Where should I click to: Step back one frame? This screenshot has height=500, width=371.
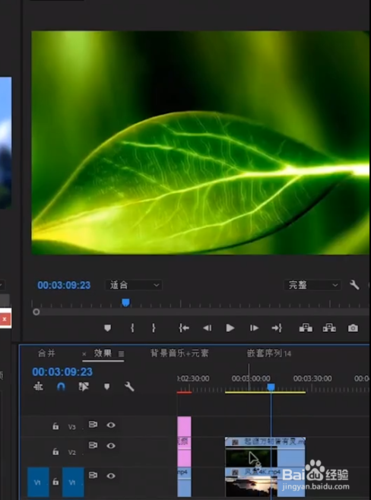pyautogui.click(x=207, y=328)
